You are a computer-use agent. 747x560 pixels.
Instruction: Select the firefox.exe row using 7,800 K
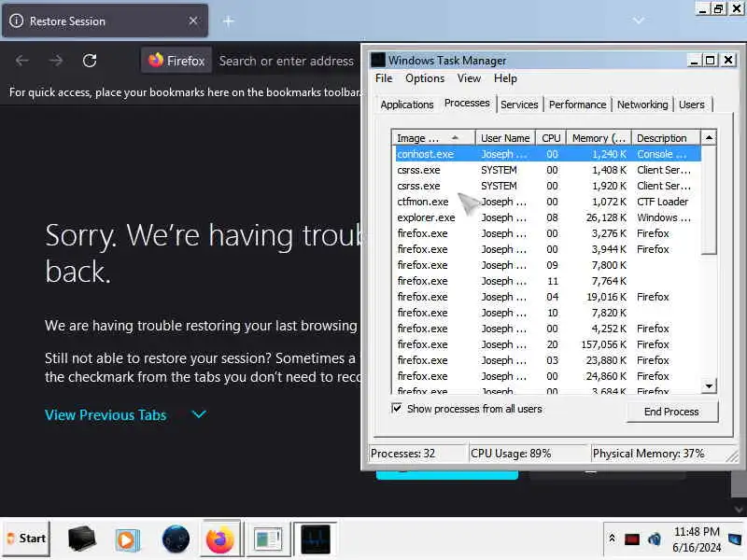[548, 265]
